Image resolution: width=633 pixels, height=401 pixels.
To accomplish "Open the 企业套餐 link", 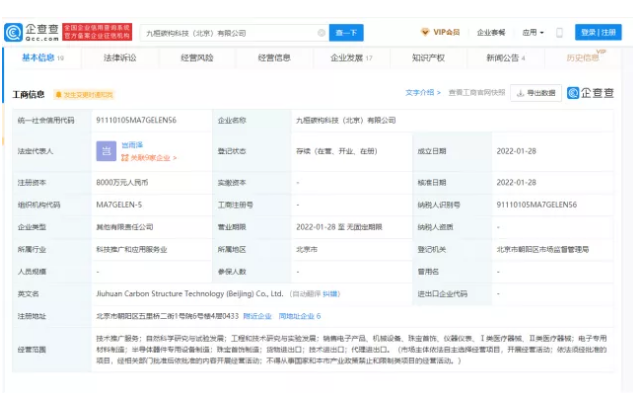I will pyautogui.click(x=491, y=32).
